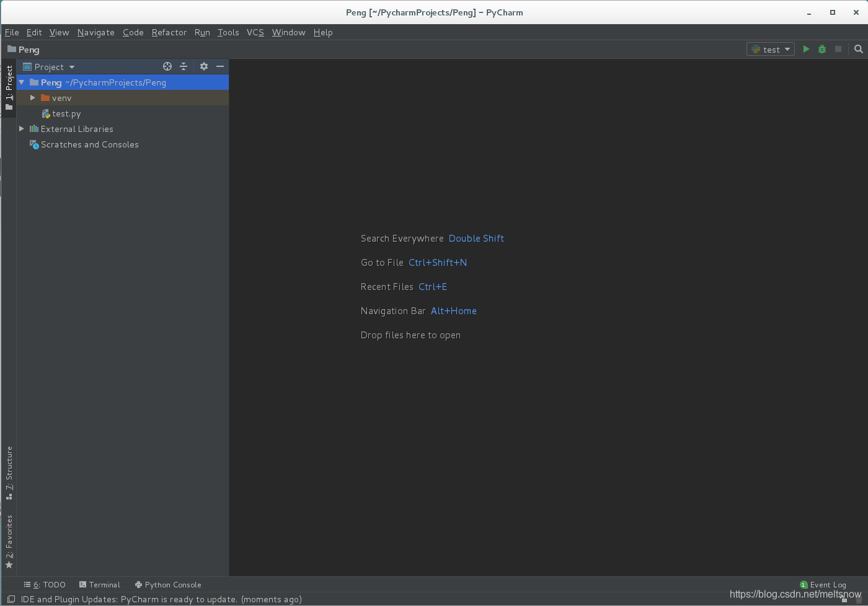Click the IDE and Plugin Updates status message
Screen dimensions: 868x606
[x=161, y=599]
